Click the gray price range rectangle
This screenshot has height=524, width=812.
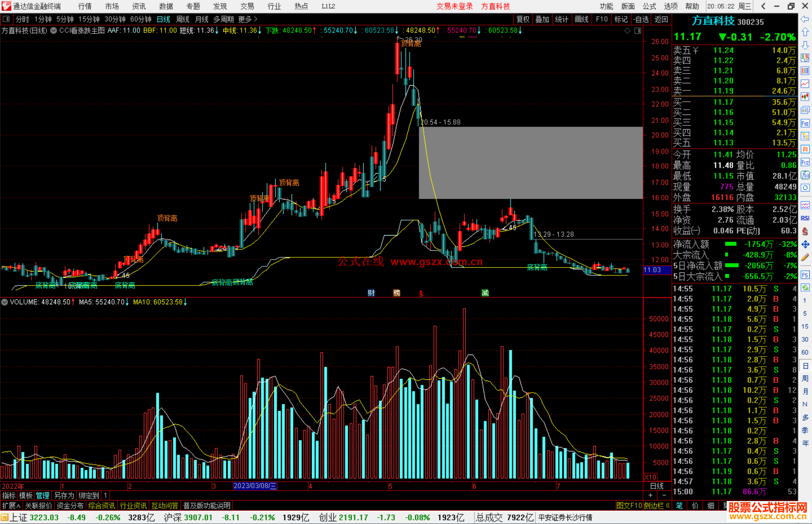pyautogui.click(x=530, y=163)
